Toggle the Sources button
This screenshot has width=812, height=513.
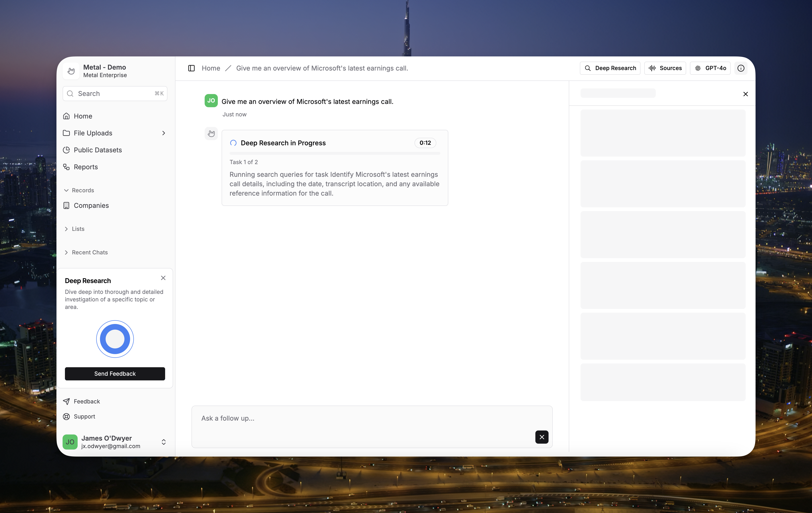point(665,68)
